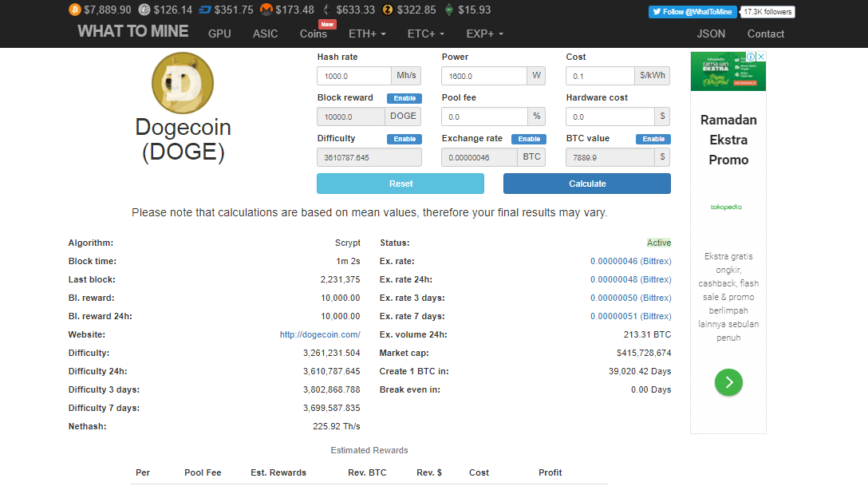The height and width of the screenshot is (490, 868).
Task: Click the Dogecoin logo image
Action: point(183,83)
